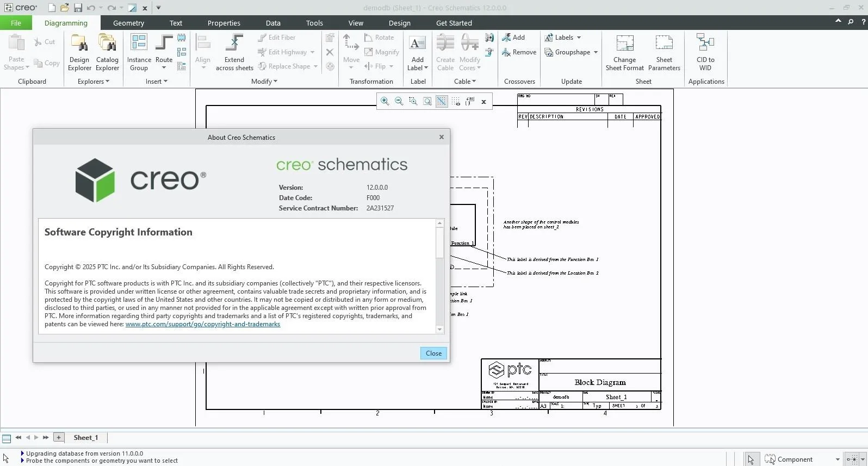Toggle the highlighted snap tool in floating toolbar
Screen dimensions: 868x466
click(x=442, y=101)
